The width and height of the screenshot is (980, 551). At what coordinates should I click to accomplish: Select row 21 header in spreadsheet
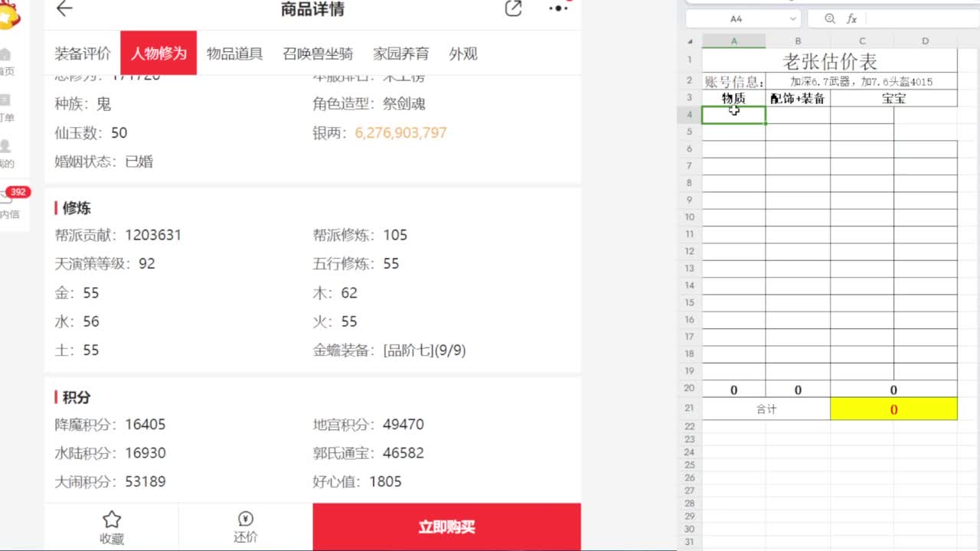pos(689,409)
